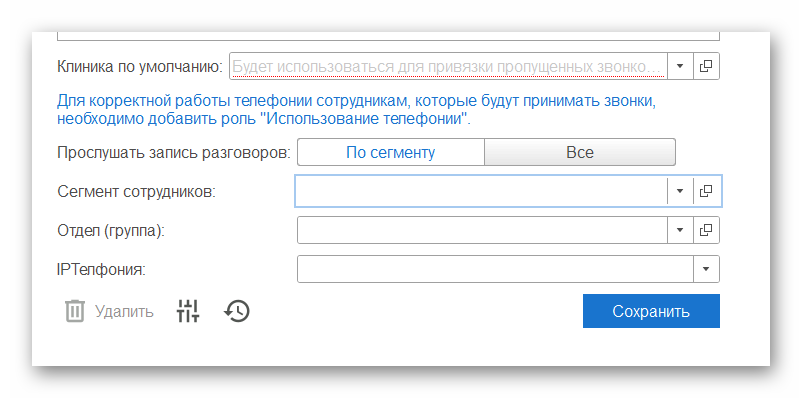Viewport: 802px width, 398px height.
Task: Focus the Сегмент сотрудников input field
Action: click(482, 191)
